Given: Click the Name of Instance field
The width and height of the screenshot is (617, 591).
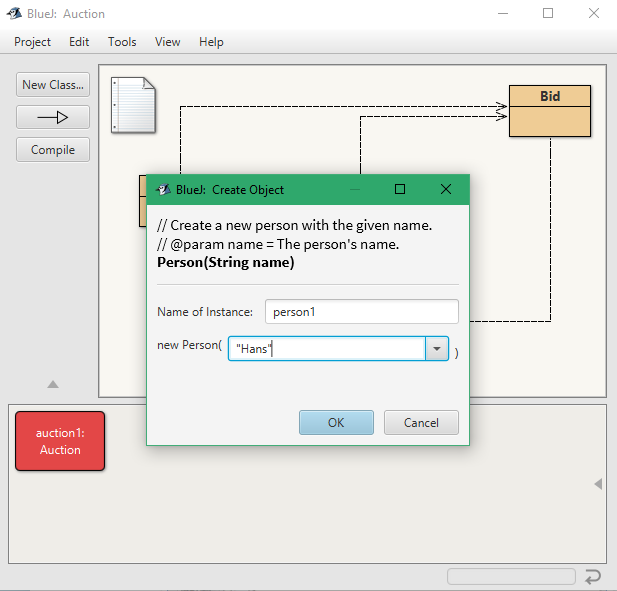Looking at the screenshot, I should 362,312.
